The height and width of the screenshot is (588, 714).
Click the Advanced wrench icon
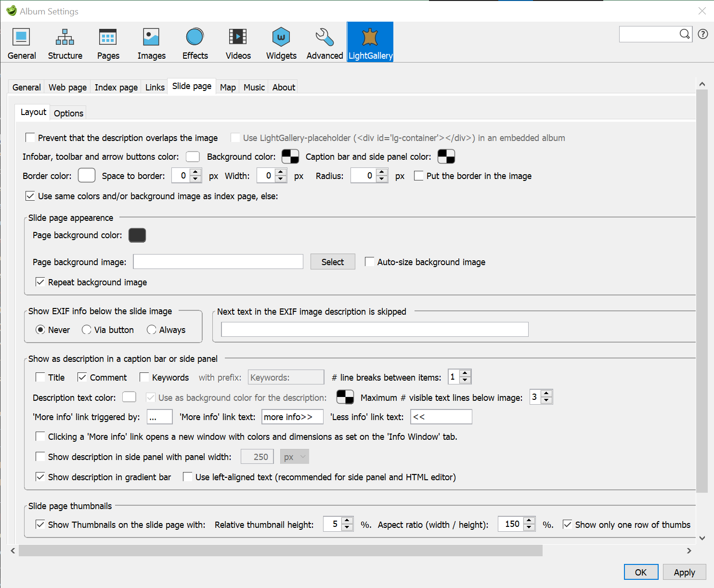(x=324, y=42)
